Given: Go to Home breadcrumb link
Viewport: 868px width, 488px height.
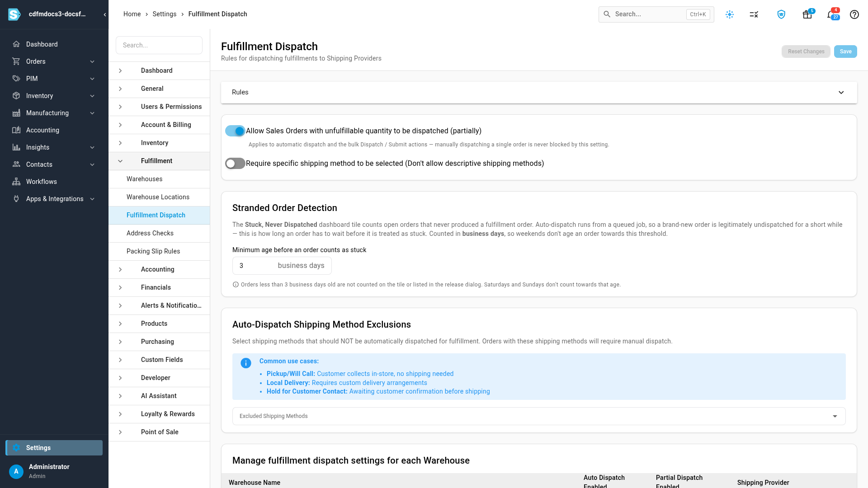Looking at the screenshot, I should click(132, 14).
